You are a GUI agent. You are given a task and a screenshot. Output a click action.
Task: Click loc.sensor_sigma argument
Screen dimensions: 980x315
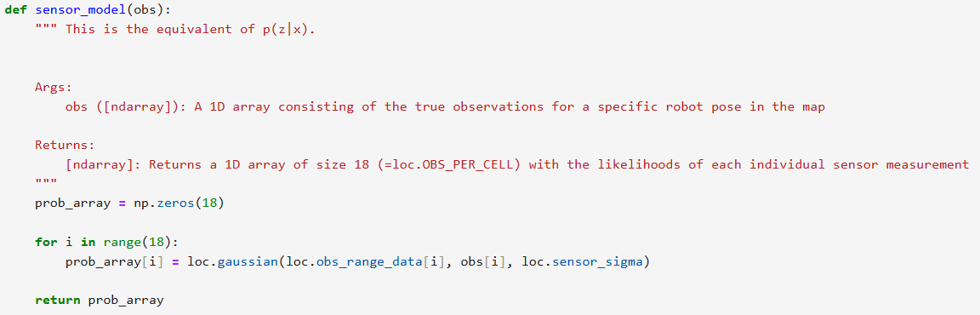tap(581, 262)
